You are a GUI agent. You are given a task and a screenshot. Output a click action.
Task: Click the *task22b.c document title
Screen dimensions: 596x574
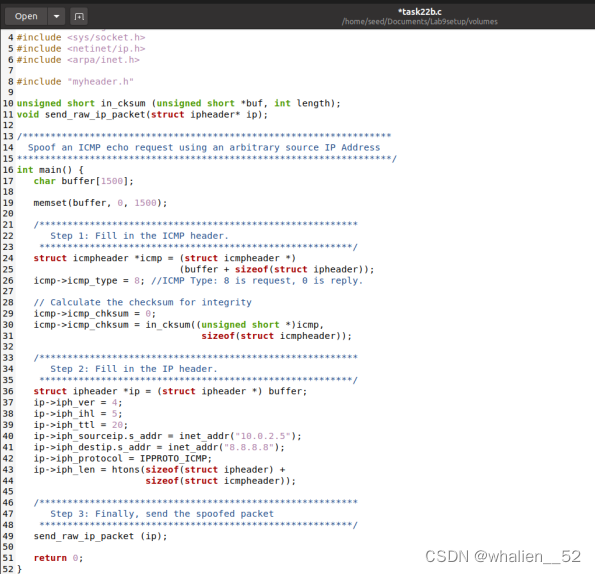tap(419, 12)
